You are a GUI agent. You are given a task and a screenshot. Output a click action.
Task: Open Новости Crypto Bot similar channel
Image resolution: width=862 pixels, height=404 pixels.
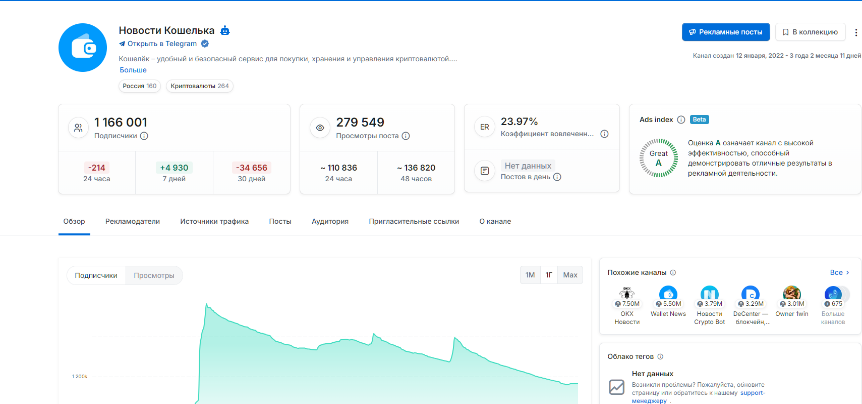point(709,306)
